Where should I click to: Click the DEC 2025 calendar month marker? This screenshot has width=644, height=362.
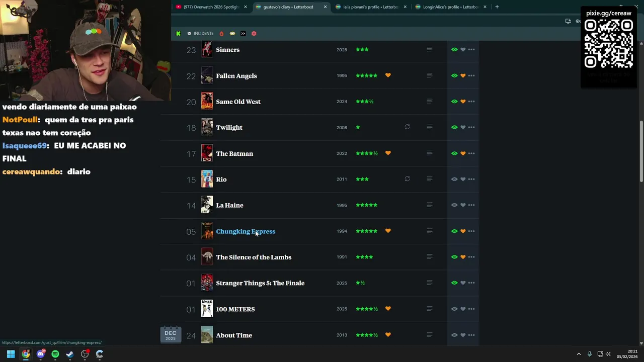coord(171,335)
